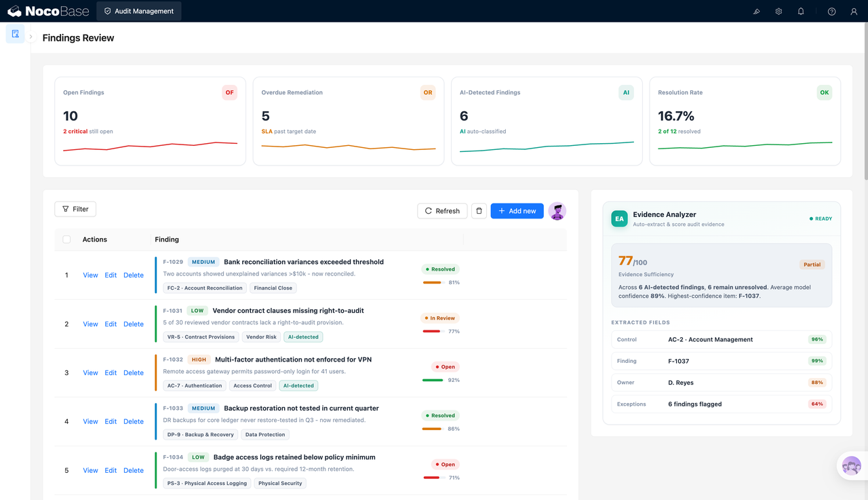The width and height of the screenshot is (868, 500).
Task: Expand the sidebar chevron
Action: coord(31,37)
